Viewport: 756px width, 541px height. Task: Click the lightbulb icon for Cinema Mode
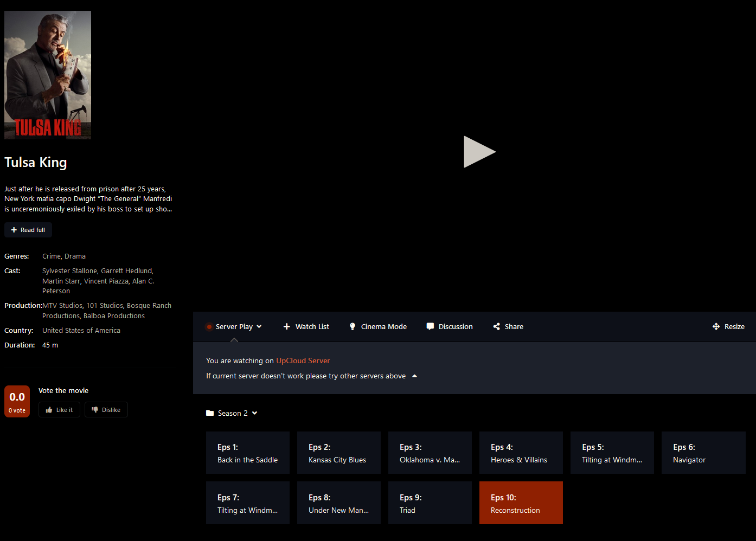[x=353, y=326]
